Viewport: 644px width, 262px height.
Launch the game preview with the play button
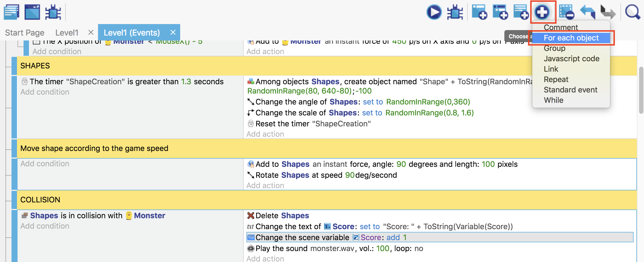(434, 12)
